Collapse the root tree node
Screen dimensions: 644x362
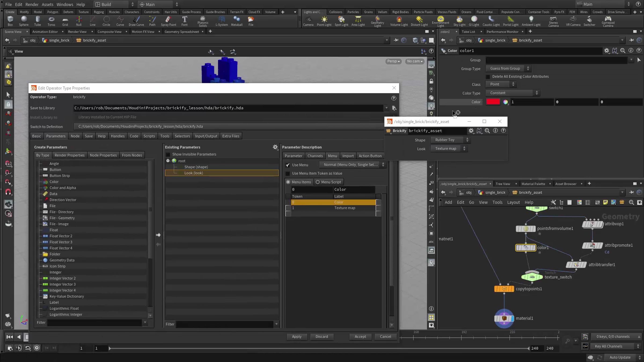pos(168,161)
